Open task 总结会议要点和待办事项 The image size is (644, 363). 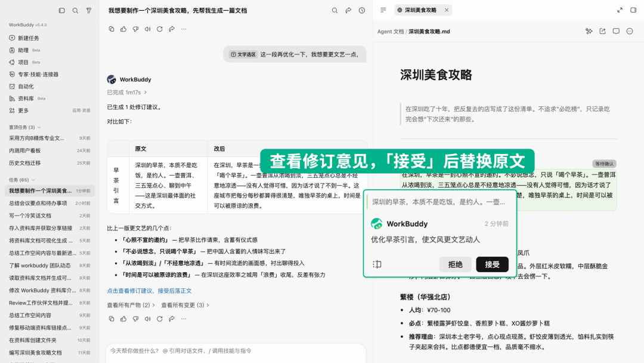pos(49,203)
